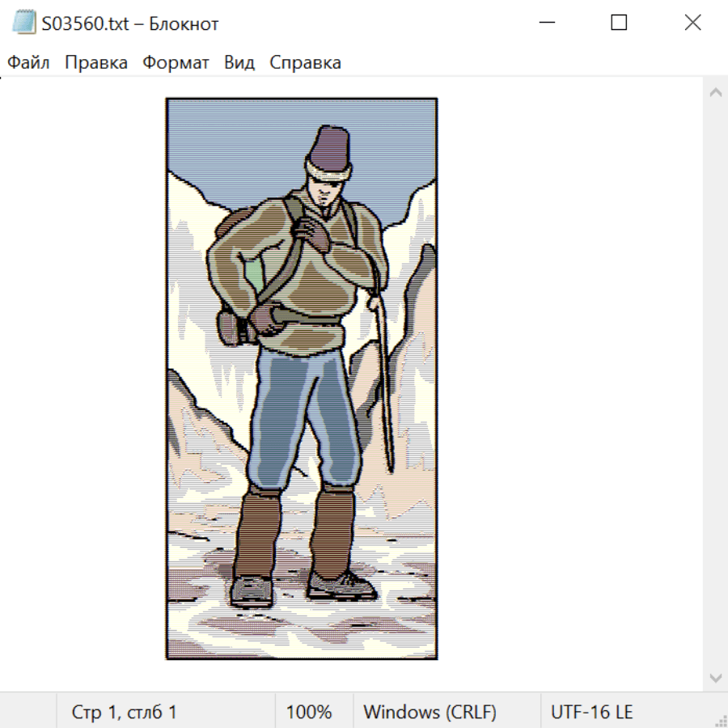Viewport: 728px width, 728px height.
Task: Click the blank area left of the picture
Action: [x=81, y=364]
